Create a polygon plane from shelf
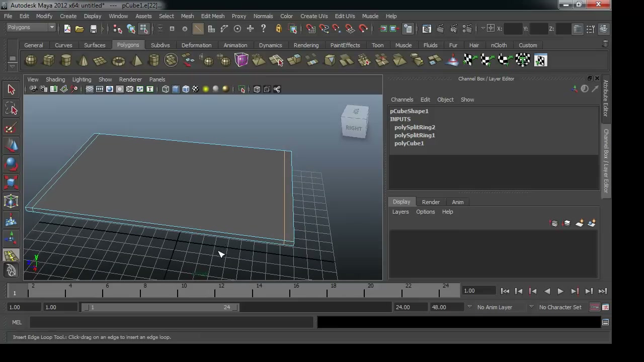Image resolution: width=644 pixels, height=362 pixels. coord(101,61)
